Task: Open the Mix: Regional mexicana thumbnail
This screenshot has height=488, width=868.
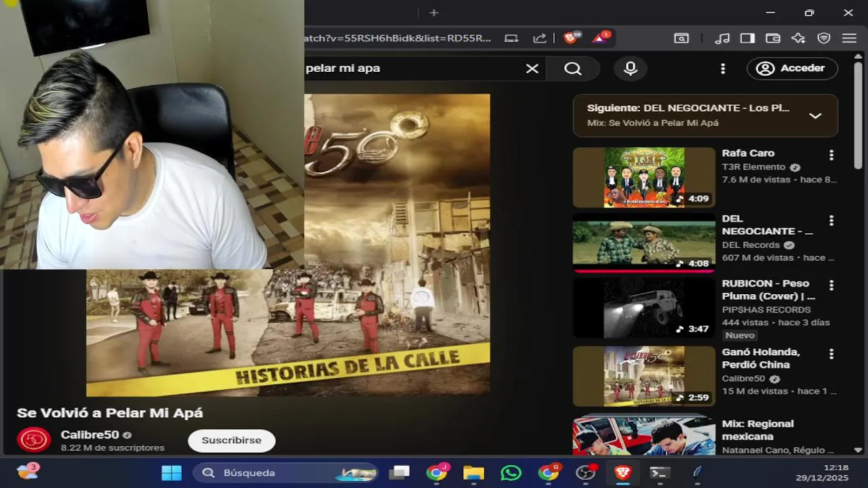Action: click(644, 436)
